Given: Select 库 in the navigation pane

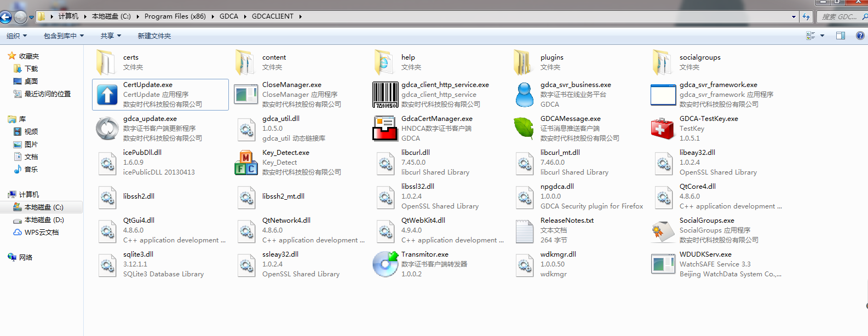Looking at the screenshot, I should 22,119.
